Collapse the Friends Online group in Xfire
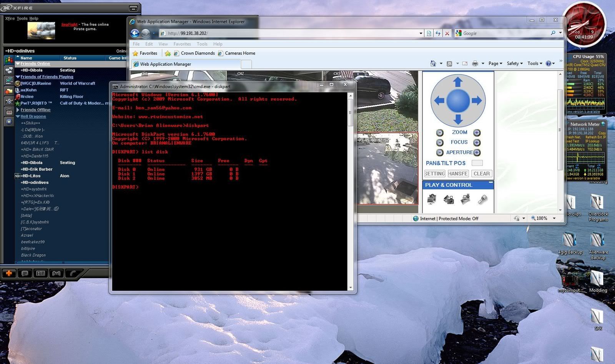 pos(18,64)
